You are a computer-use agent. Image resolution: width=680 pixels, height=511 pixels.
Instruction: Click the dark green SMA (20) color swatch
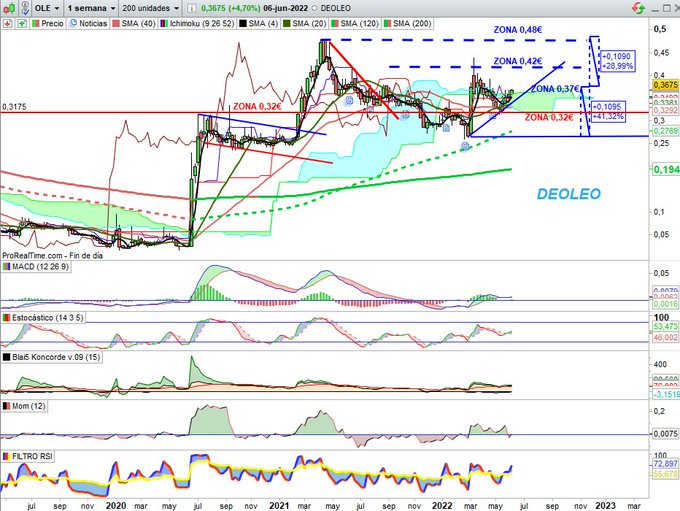click(x=287, y=23)
